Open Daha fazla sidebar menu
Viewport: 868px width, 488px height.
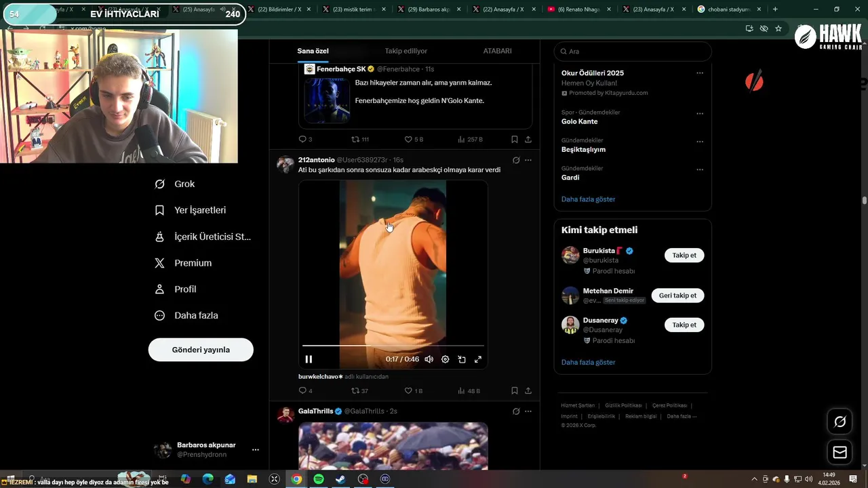point(187,315)
